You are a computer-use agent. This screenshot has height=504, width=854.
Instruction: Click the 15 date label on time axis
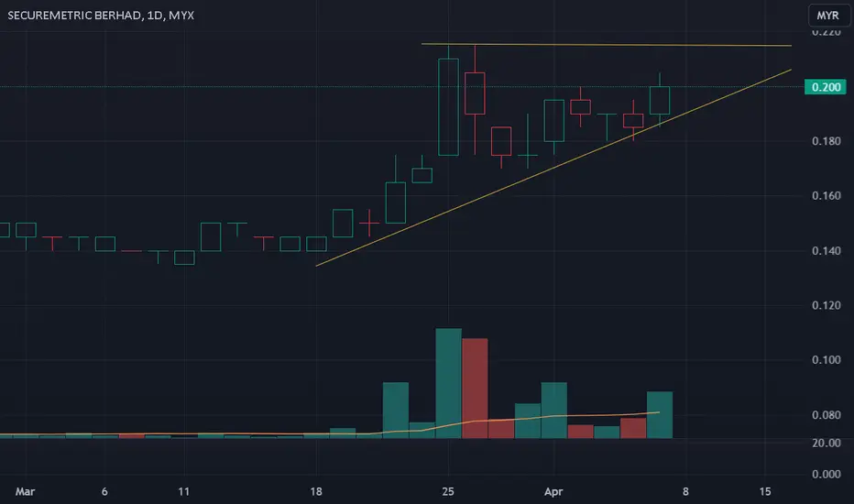[x=765, y=491]
